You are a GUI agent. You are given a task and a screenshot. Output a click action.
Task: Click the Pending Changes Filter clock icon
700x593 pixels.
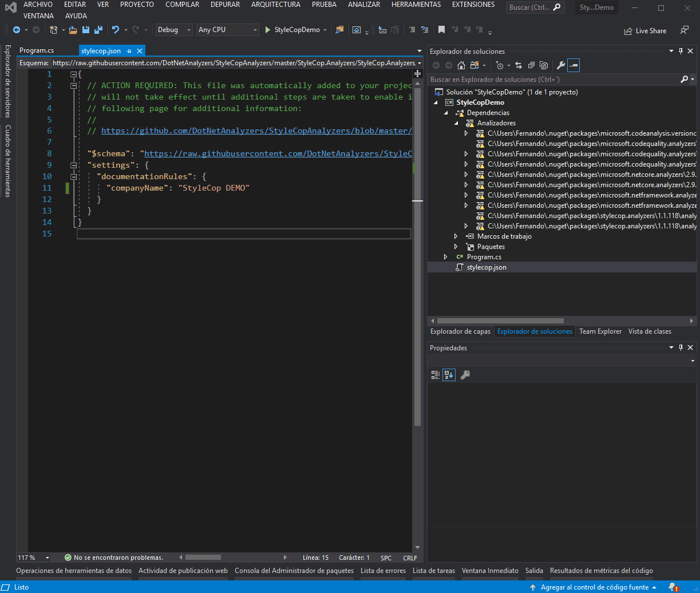[x=500, y=65]
